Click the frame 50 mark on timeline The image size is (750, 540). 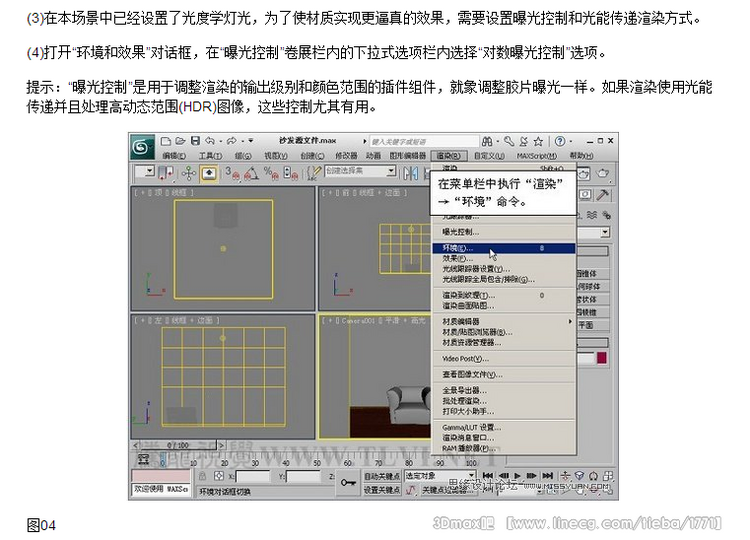point(317,463)
